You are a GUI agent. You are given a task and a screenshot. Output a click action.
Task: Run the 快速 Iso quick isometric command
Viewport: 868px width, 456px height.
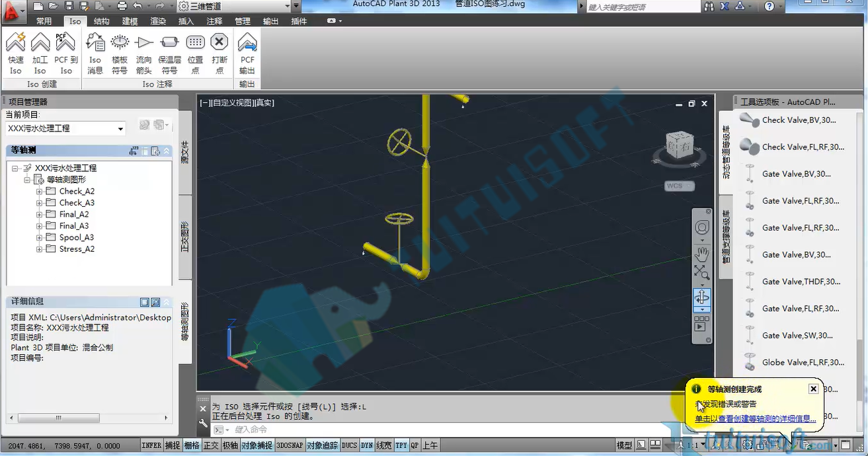[x=15, y=54]
